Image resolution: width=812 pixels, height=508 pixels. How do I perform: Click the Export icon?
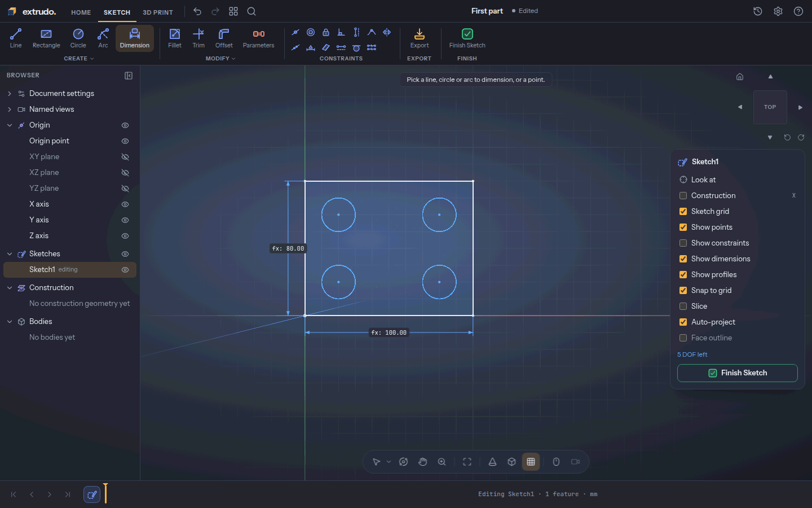point(420,38)
